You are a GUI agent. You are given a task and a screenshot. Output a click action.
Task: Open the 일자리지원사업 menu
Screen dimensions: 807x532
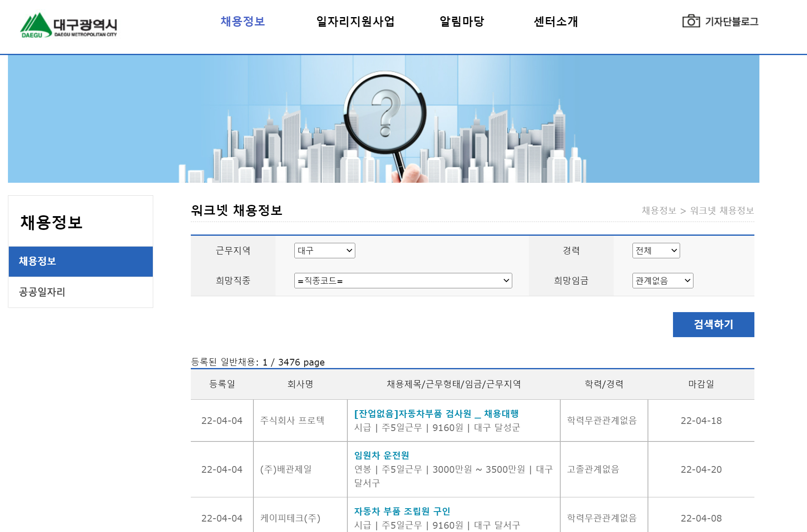pyautogui.click(x=355, y=21)
